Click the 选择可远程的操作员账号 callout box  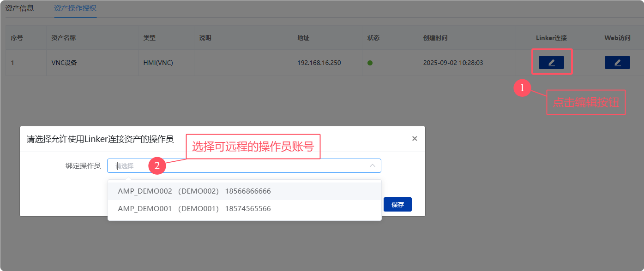click(253, 147)
